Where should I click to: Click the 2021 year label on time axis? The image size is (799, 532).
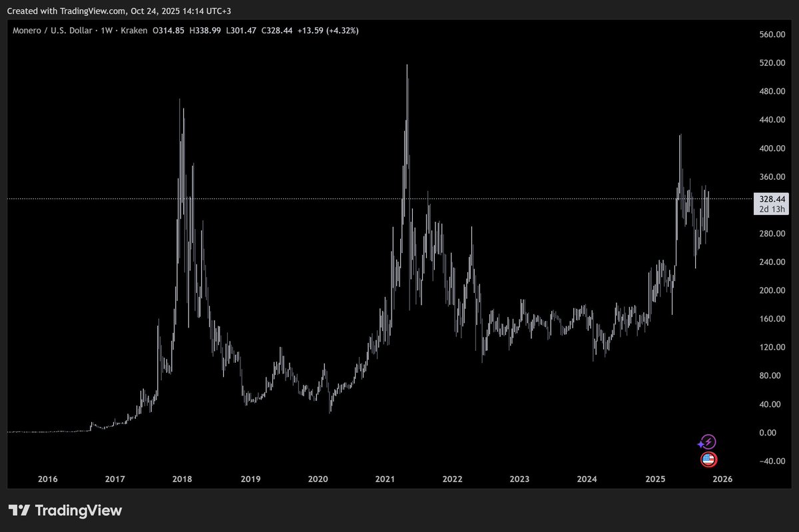[x=386, y=479]
